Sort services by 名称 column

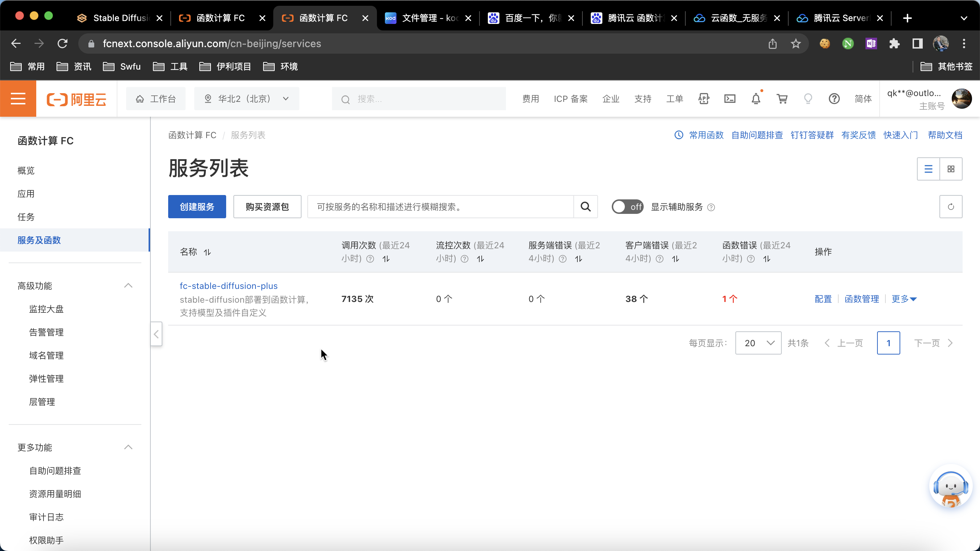click(207, 252)
